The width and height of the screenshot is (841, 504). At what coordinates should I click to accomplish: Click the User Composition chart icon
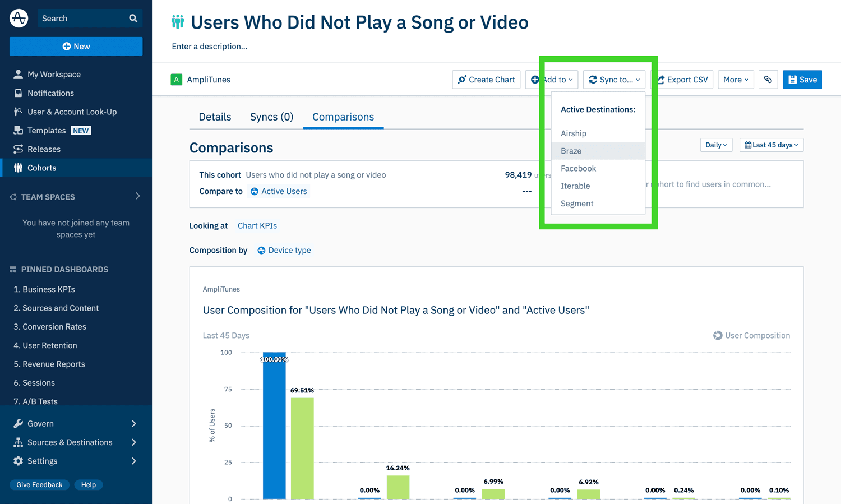[x=717, y=335]
